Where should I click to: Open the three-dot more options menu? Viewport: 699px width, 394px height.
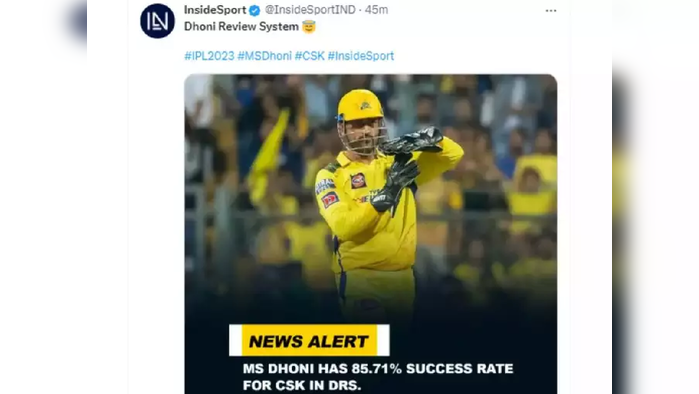coord(551,11)
